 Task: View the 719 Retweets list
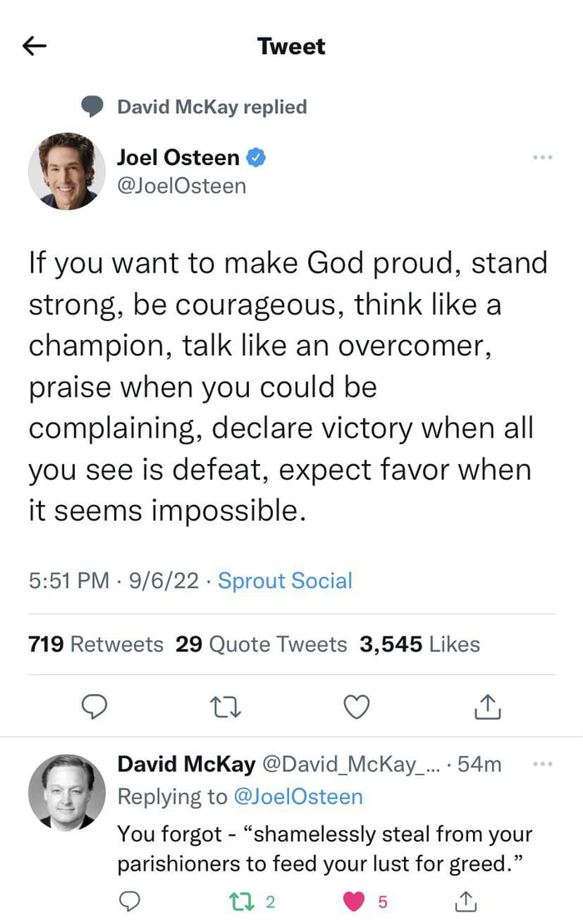96,644
